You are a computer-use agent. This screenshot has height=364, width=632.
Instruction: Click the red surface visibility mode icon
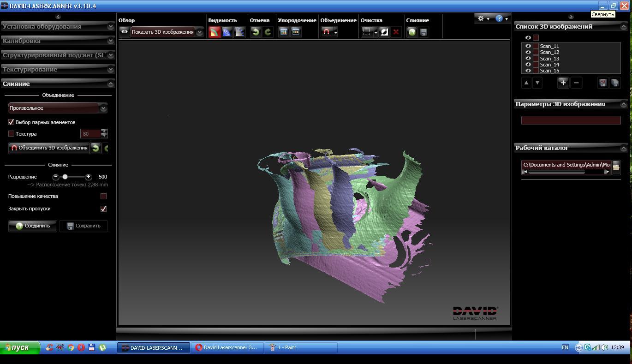pos(215,32)
